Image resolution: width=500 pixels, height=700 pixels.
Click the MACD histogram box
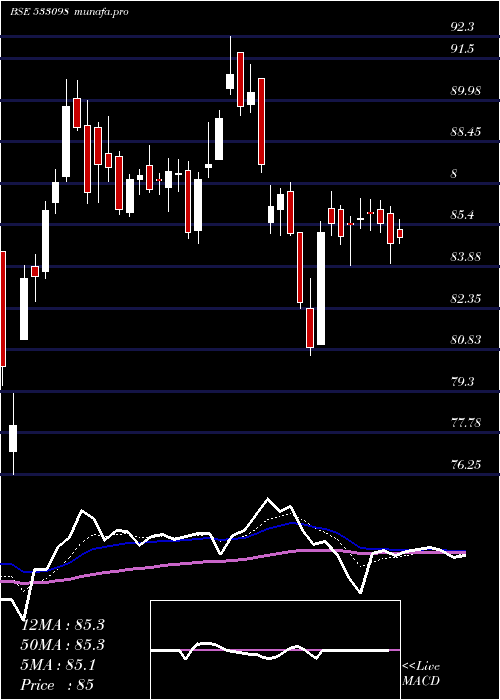point(275,650)
